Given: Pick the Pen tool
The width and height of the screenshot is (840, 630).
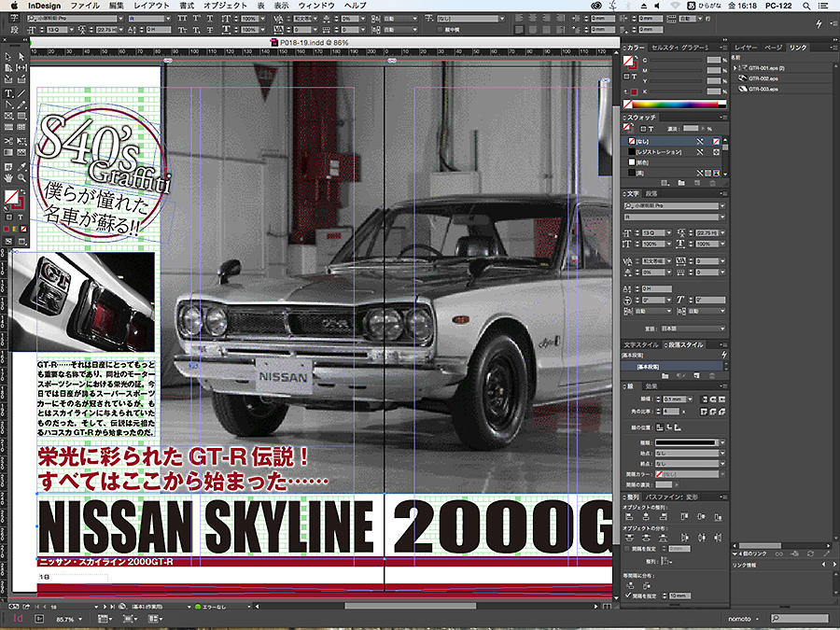Looking at the screenshot, I should (x=8, y=105).
